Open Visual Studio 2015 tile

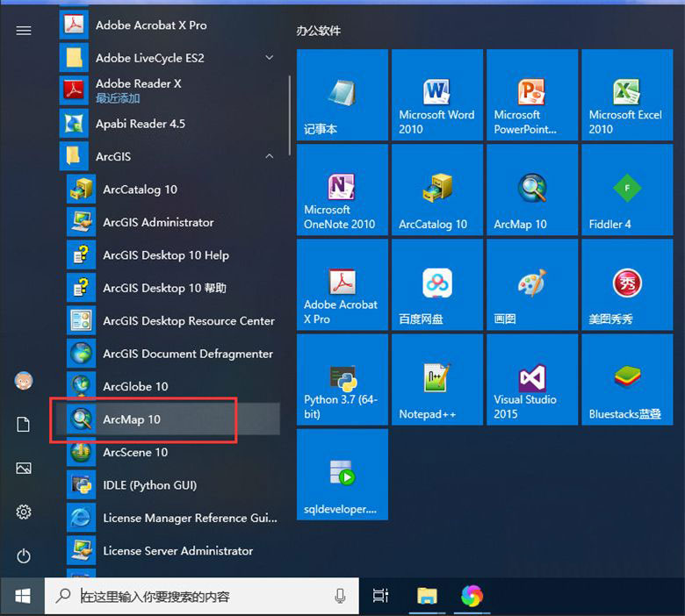tap(532, 380)
